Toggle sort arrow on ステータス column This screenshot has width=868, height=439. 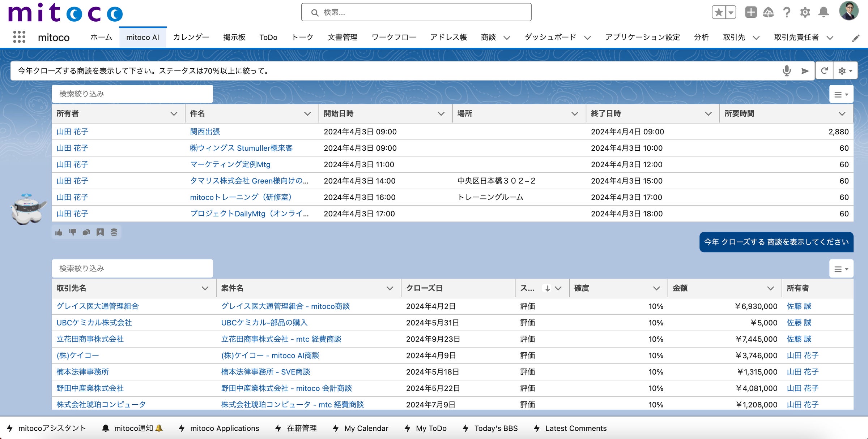(548, 288)
